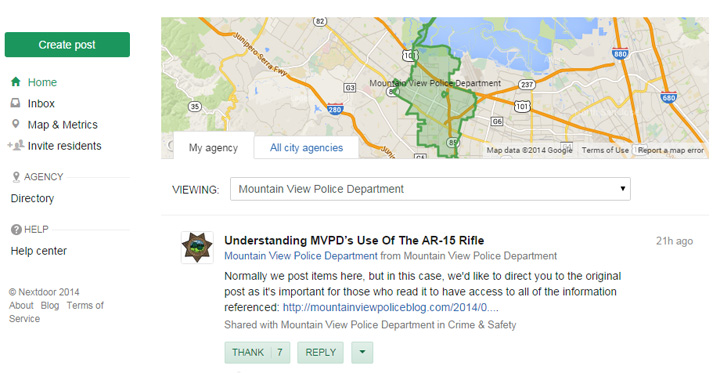The image size is (720, 373).
Task: Click the Mountain View Police badge avatar
Action: (x=197, y=247)
